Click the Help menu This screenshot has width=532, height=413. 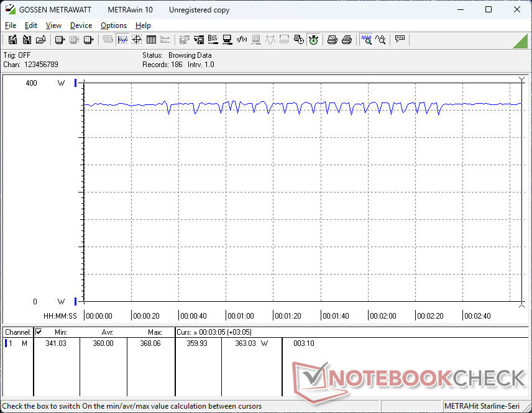[x=143, y=25]
